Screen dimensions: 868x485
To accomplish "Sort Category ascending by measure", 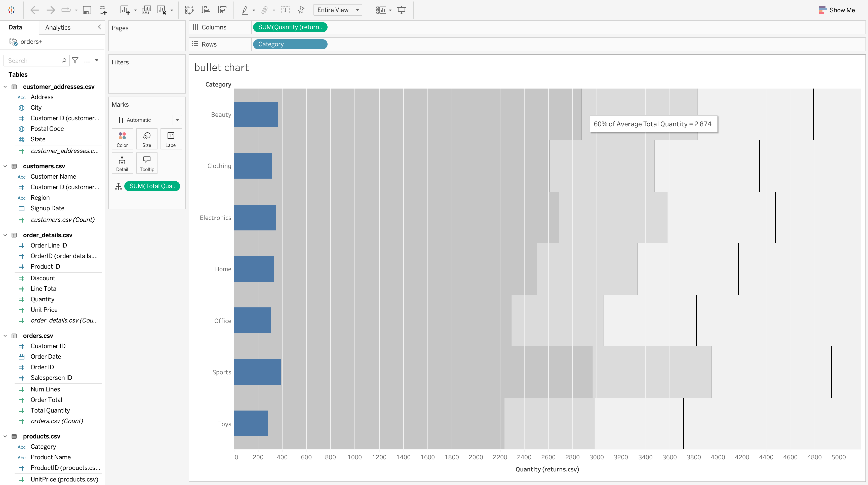I will pos(206,10).
